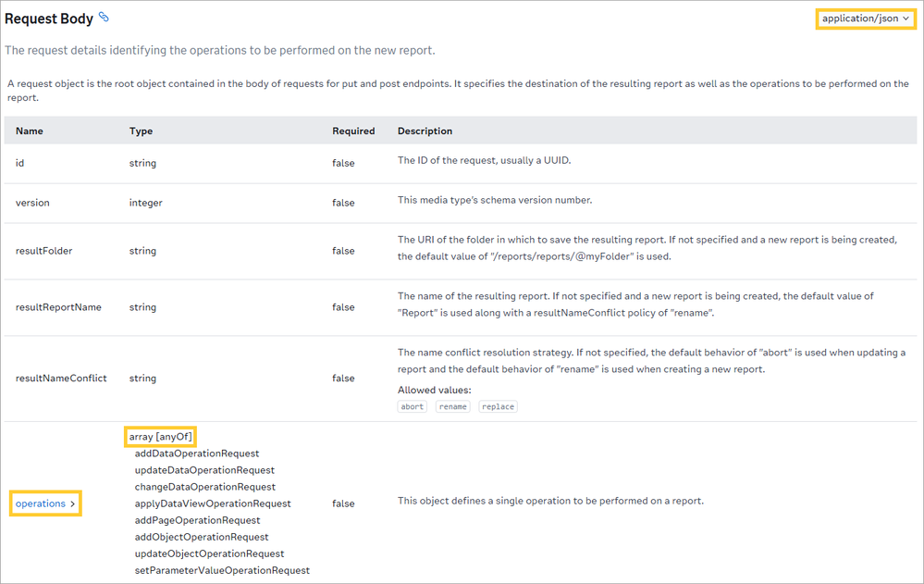The height and width of the screenshot is (584, 924).
Task: Open the application/json media type dropdown
Action: (866, 18)
